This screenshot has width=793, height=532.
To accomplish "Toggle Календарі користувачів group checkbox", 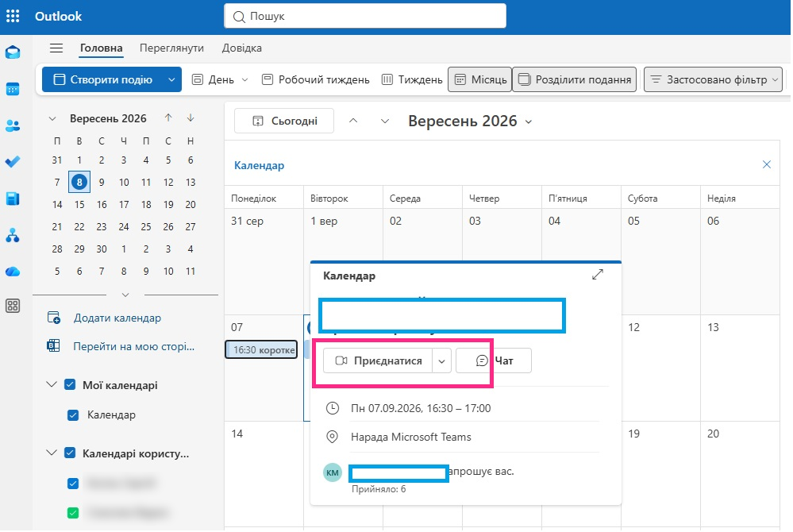I will click(x=71, y=453).
